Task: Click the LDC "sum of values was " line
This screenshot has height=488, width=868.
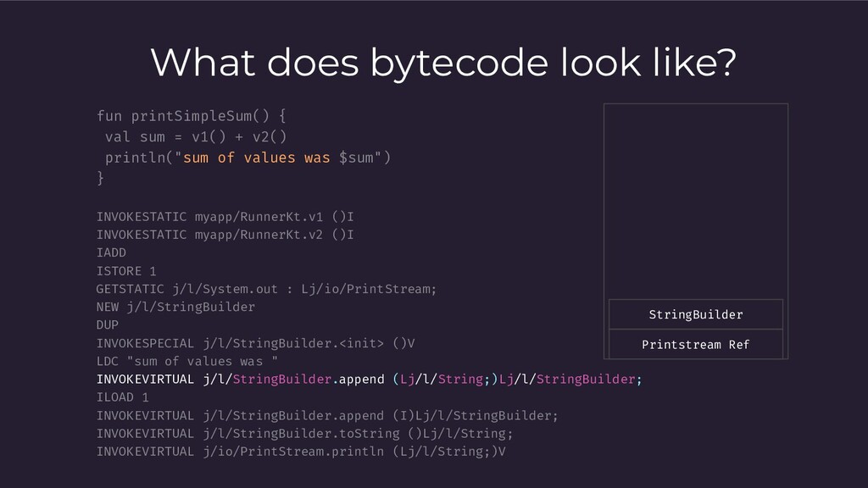Action: pos(187,361)
